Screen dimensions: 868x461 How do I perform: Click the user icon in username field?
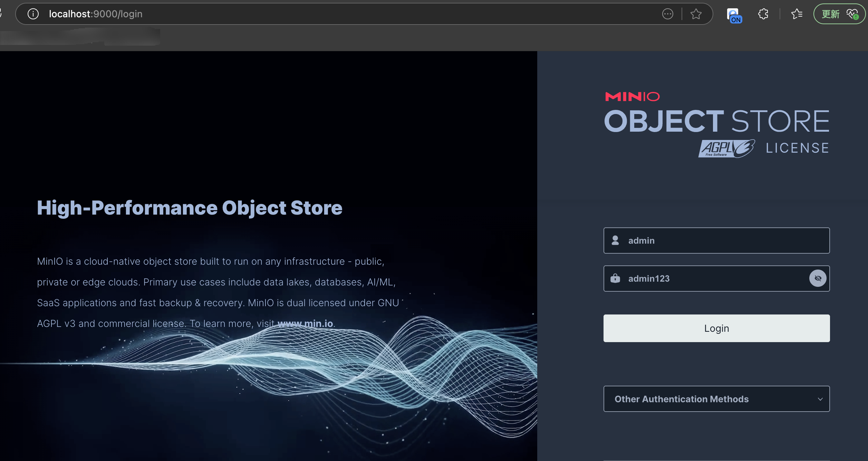pyautogui.click(x=615, y=240)
